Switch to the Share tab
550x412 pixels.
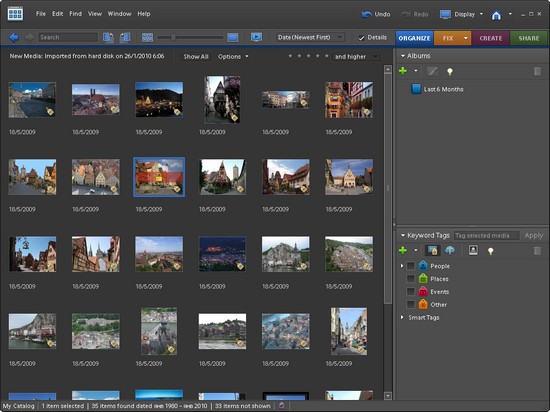[x=529, y=38]
